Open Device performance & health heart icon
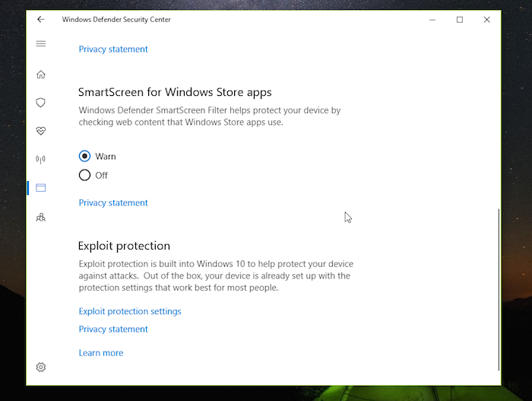 [x=41, y=131]
